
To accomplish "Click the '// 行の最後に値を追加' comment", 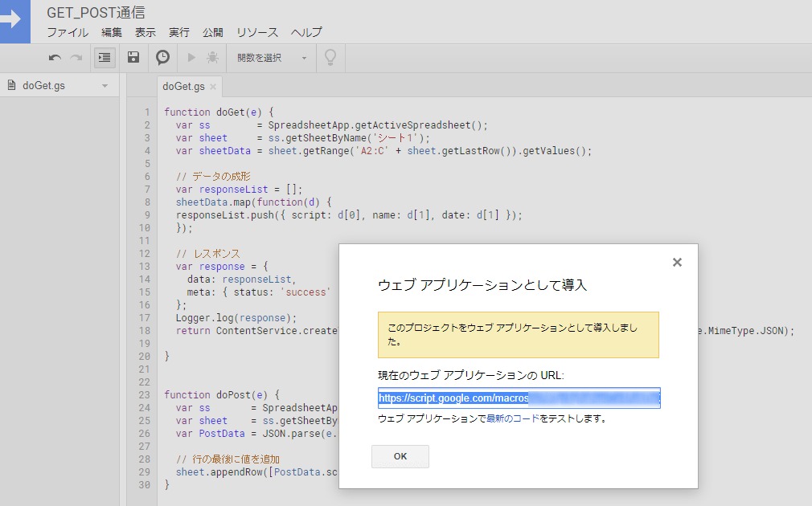I will click(228, 459).
